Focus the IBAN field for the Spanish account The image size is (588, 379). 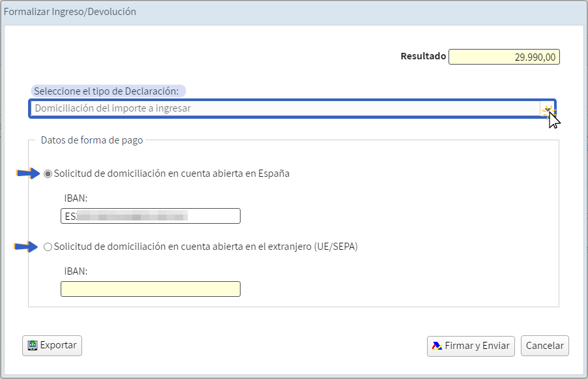150,216
